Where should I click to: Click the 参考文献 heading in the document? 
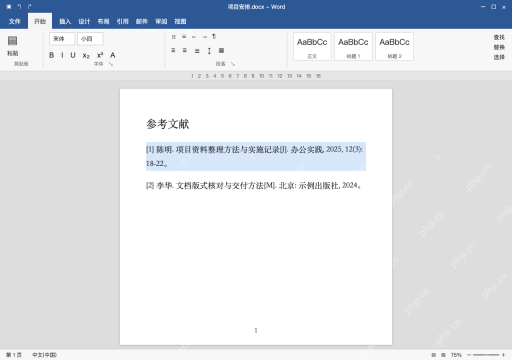(x=168, y=124)
